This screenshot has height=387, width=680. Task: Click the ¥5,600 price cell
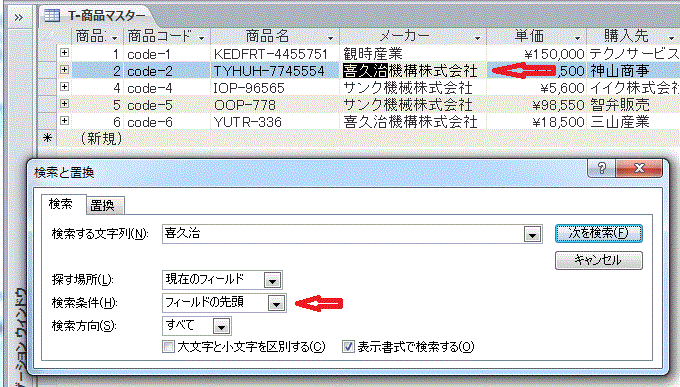click(x=536, y=87)
